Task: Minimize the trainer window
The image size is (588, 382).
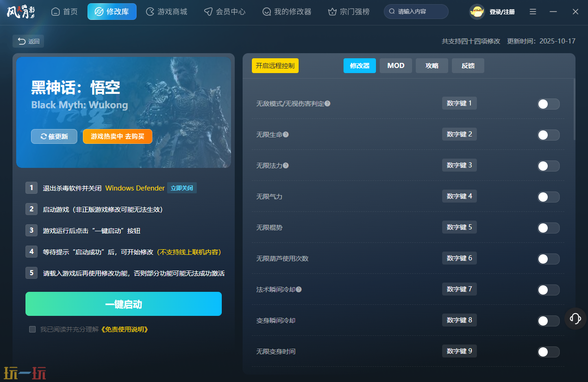Action: point(554,12)
